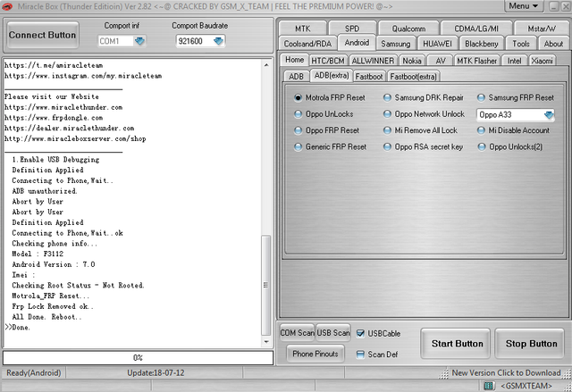Click the log scrollbar down arrow
Viewport: 572px width, 392px height.
pos(266,342)
